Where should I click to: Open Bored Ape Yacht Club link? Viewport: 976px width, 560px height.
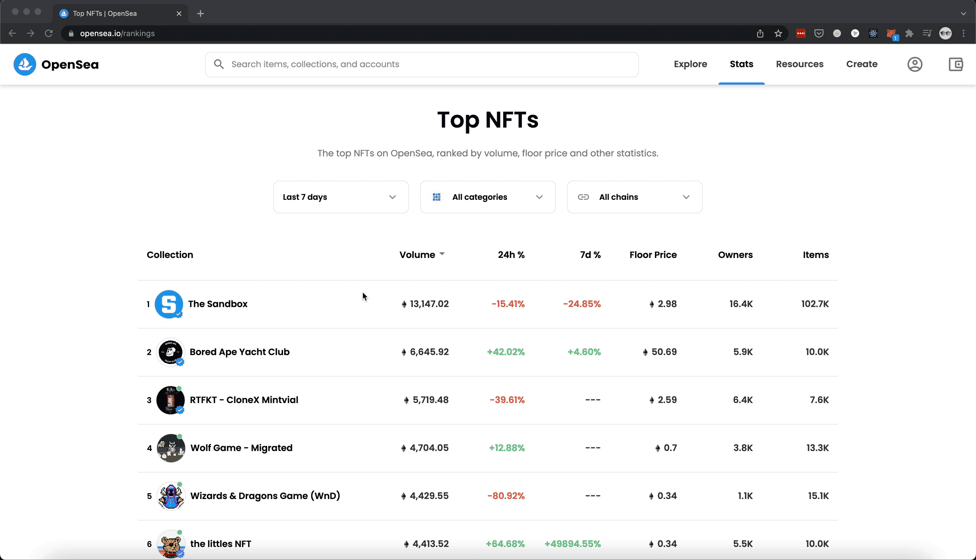coord(240,352)
